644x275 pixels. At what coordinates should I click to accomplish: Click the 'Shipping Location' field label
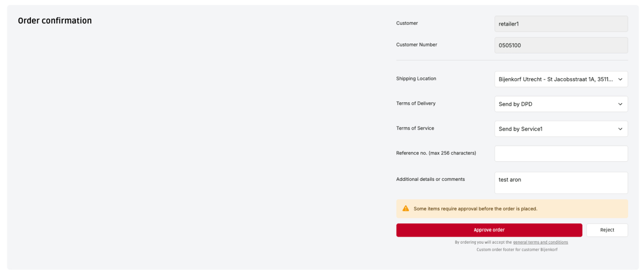[x=416, y=79]
